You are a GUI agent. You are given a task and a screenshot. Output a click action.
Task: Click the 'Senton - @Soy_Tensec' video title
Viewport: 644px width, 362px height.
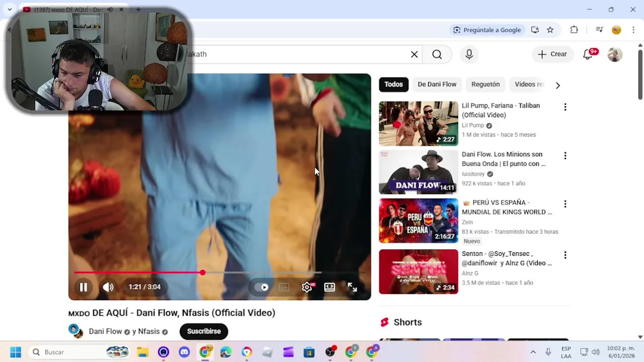pos(507,258)
